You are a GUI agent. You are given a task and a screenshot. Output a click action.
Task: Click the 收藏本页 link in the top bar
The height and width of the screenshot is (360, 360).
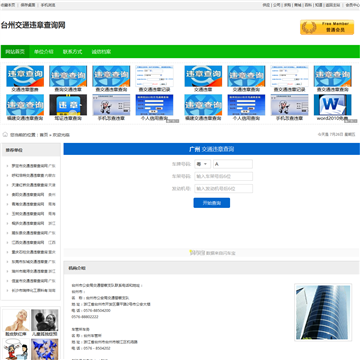click(x=8, y=5)
